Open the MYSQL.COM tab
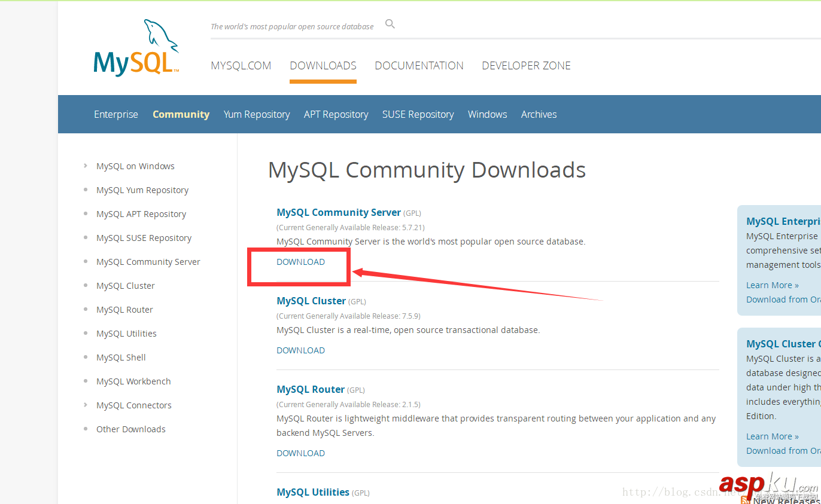This screenshot has height=504, width=821. click(x=241, y=66)
